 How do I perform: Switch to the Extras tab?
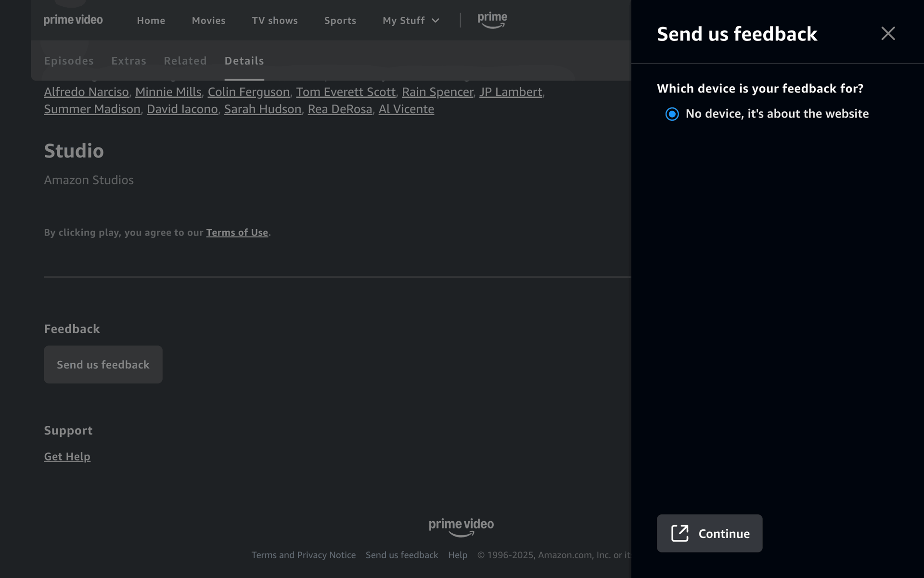pyautogui.click(x=128, y=61)
